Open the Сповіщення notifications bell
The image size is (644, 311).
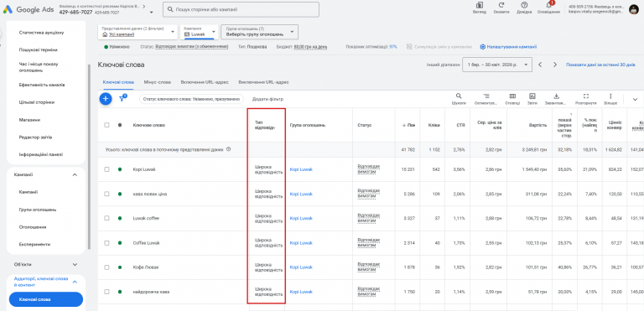coord(548,5)
